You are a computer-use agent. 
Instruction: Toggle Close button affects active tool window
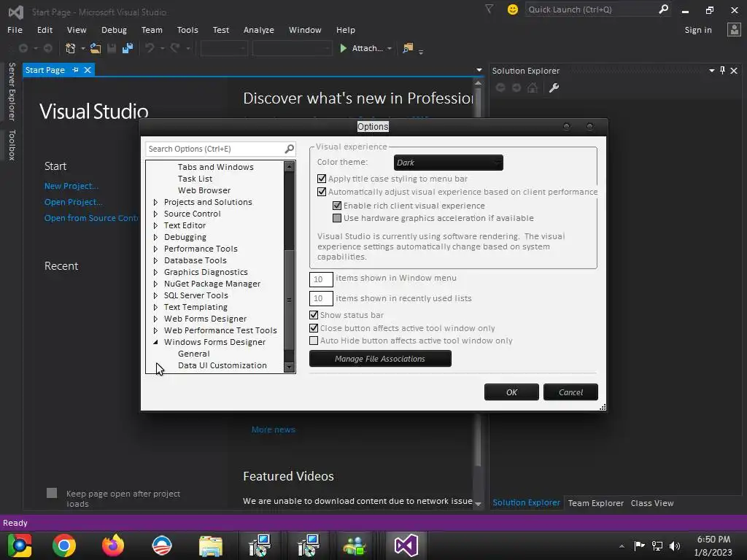(x=314, y=328)
